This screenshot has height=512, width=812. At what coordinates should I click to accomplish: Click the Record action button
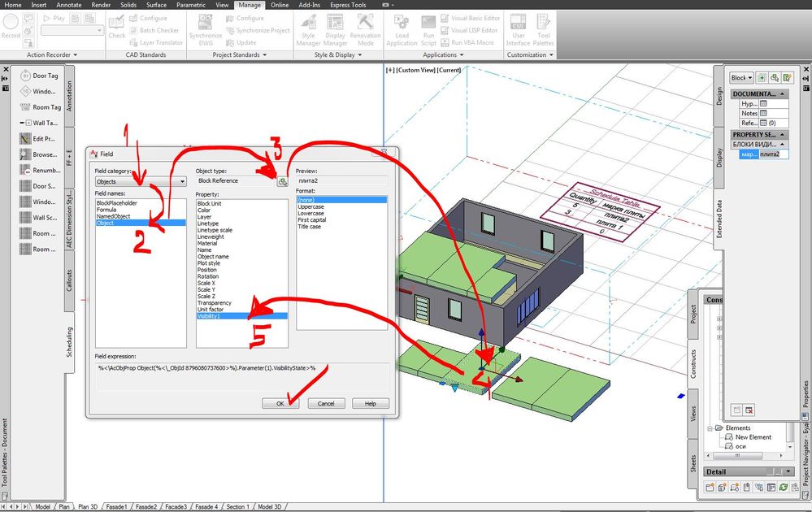click(x=11, y=27)
